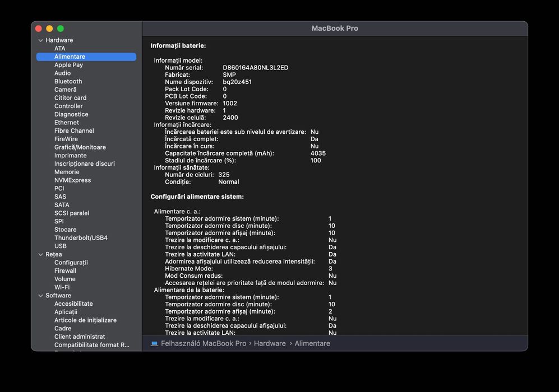The image size is (559, 392).
Task: Collapse the Rețea section chevron
Action: [40, 255]
